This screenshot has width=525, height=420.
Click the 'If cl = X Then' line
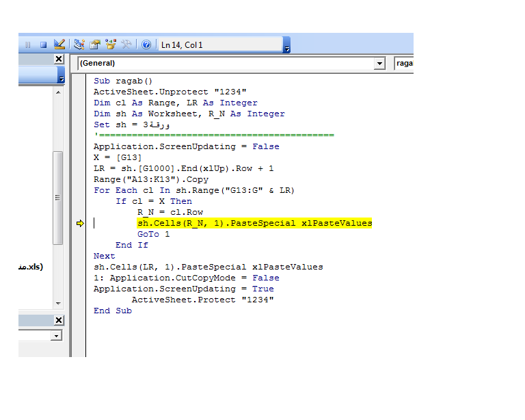click(x=154, y=201)
